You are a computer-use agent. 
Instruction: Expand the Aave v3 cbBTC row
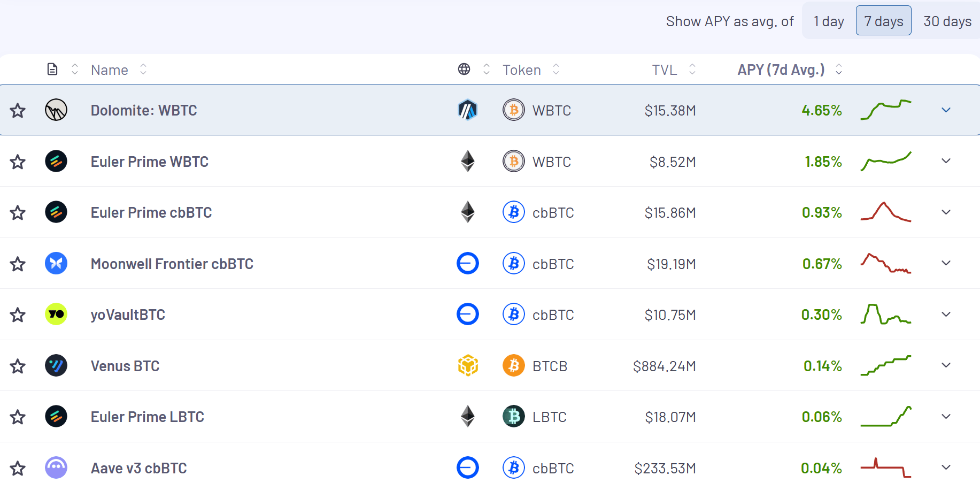[946, 467]
